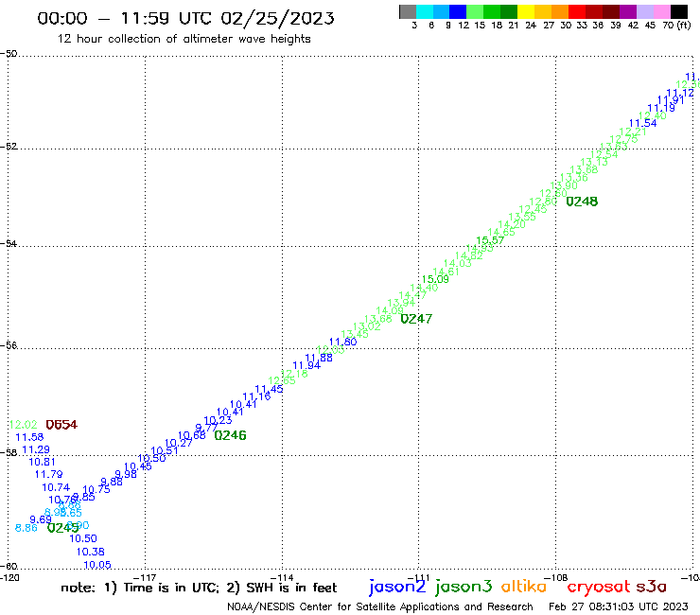Click the '11.58' wave height value
Screen dimensions: 700x615
[29, 438]
